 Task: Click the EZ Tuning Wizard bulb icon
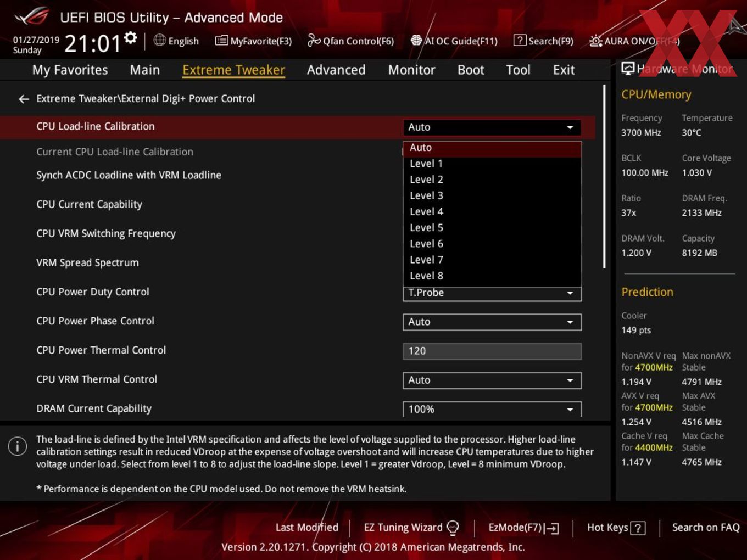coord(453,528)
